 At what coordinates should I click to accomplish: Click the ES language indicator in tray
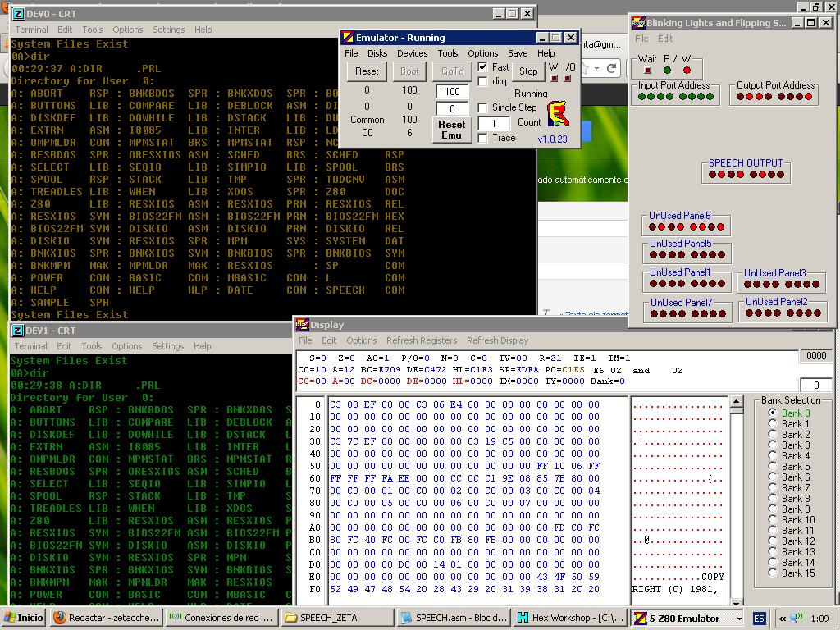click(759, 618)
